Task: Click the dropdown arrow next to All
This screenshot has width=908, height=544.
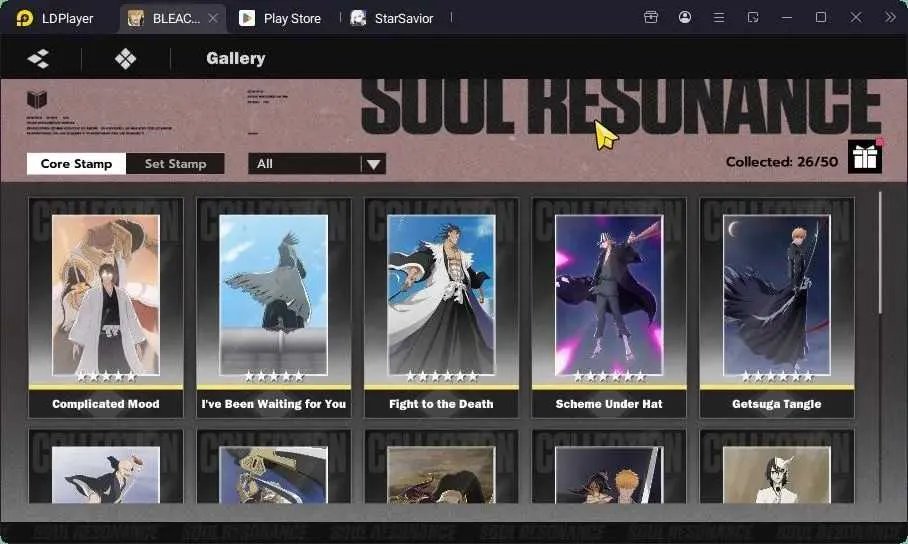Action: click(x=374, y=165)
